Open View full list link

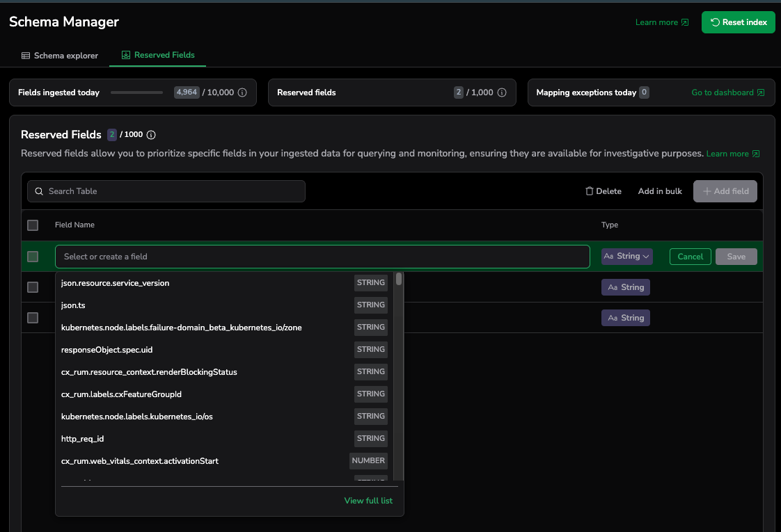(368, 501)
